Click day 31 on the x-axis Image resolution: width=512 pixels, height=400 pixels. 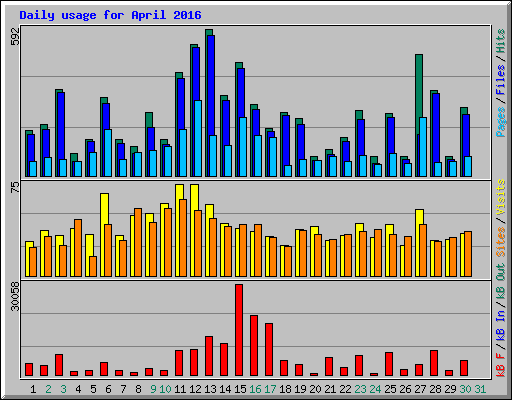[x=480, y=389]
